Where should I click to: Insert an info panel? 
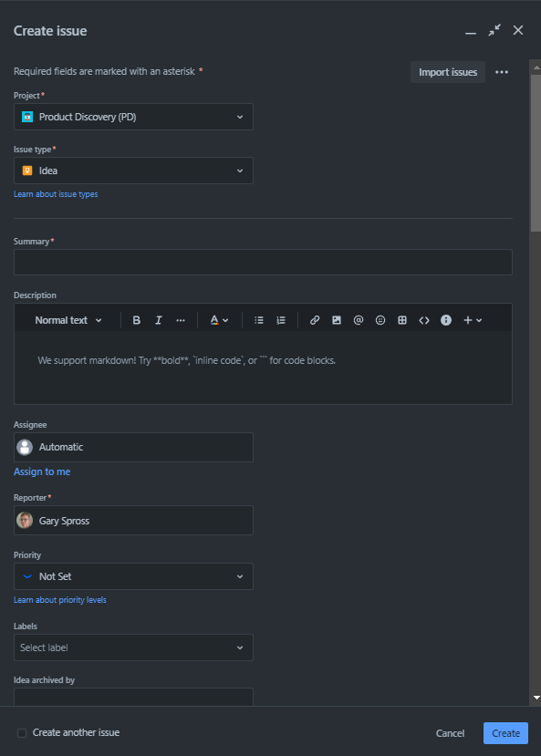click(x=446, y=320)
